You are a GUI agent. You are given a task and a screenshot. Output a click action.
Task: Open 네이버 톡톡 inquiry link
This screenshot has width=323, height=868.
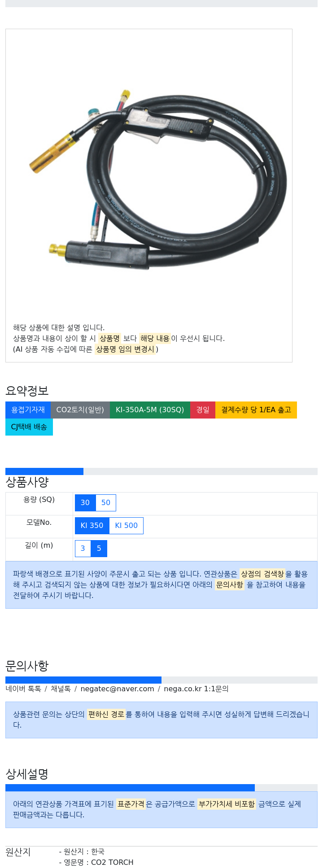[23, 689]
